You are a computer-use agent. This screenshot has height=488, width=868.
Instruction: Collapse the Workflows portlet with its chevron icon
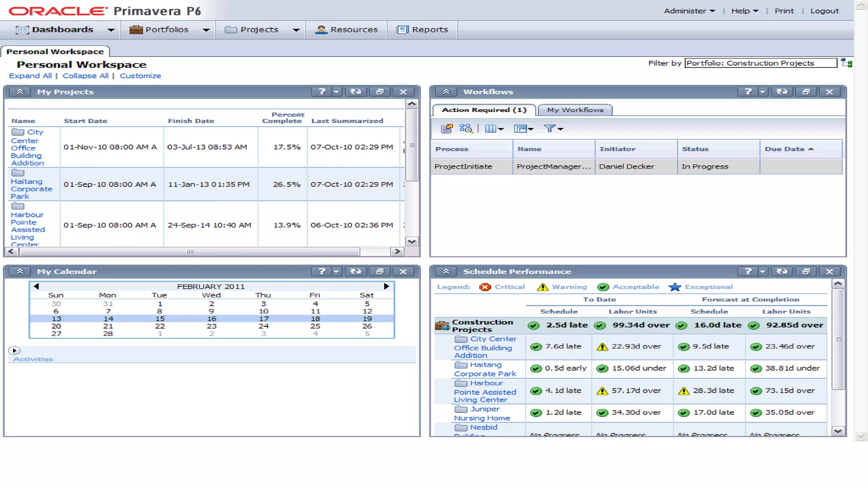[446, 91]
